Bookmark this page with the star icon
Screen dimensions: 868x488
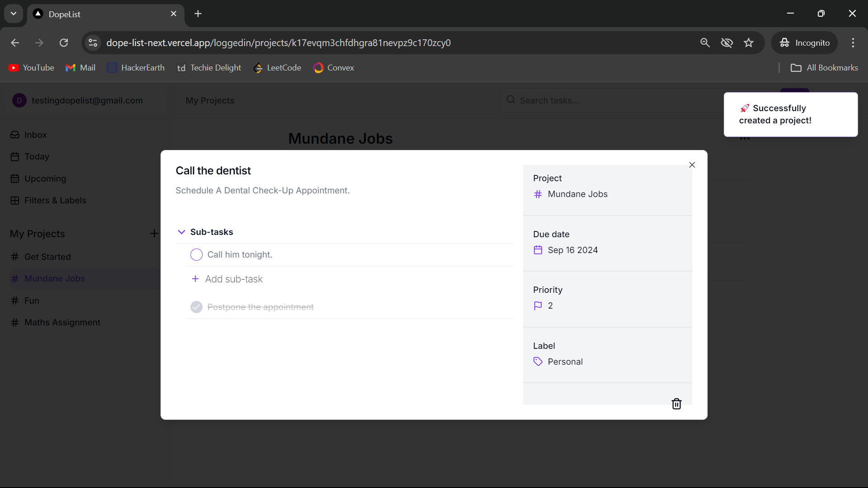click(x=749, y=43)
